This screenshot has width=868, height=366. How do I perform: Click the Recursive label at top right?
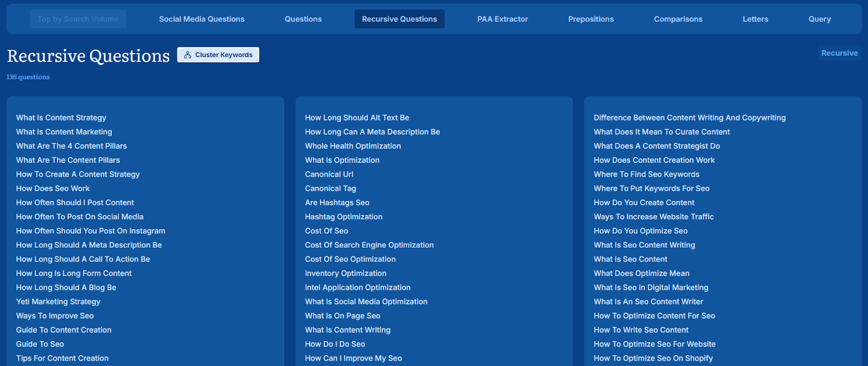click(x=839, y=53)
